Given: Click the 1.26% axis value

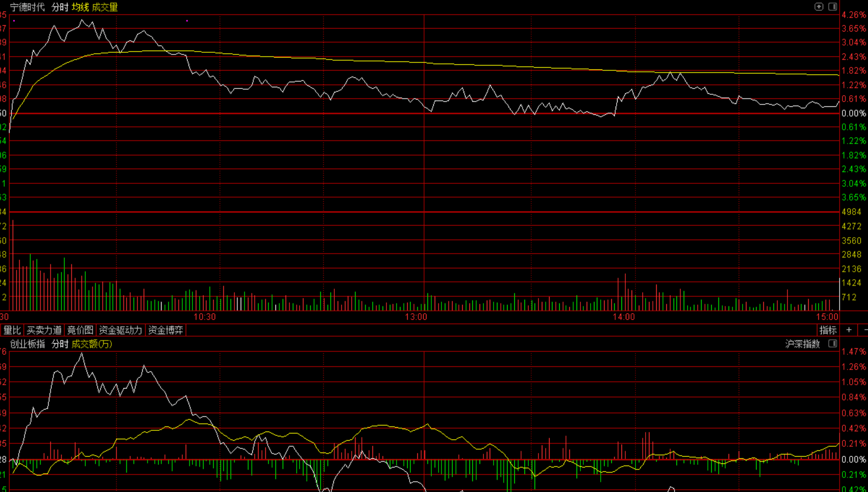Looking at the screenshot, I should point(854,366).
